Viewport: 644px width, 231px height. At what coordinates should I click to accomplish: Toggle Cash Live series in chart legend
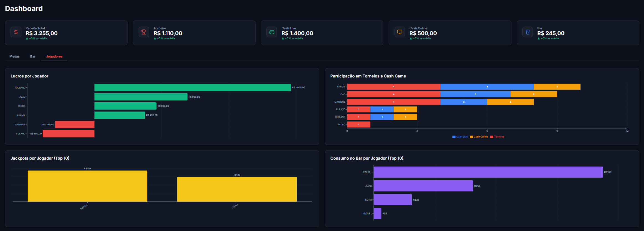coord(460,137)
